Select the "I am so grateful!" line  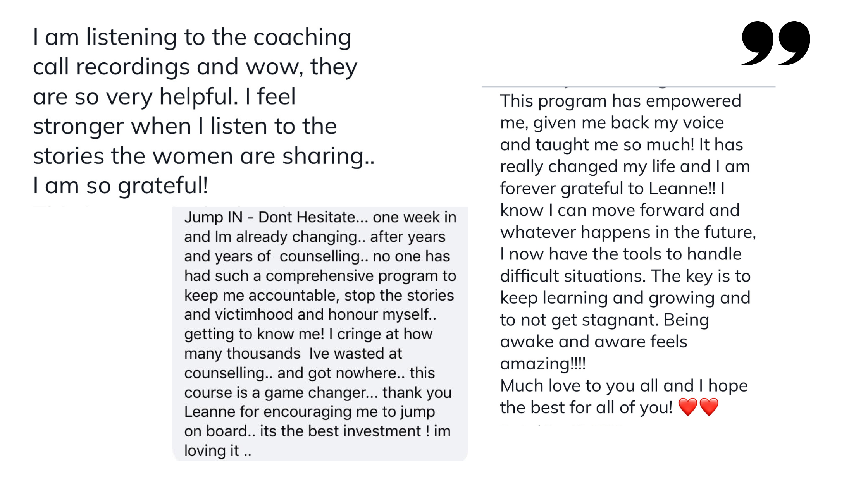pyautogui.click(x=121, y=186)
